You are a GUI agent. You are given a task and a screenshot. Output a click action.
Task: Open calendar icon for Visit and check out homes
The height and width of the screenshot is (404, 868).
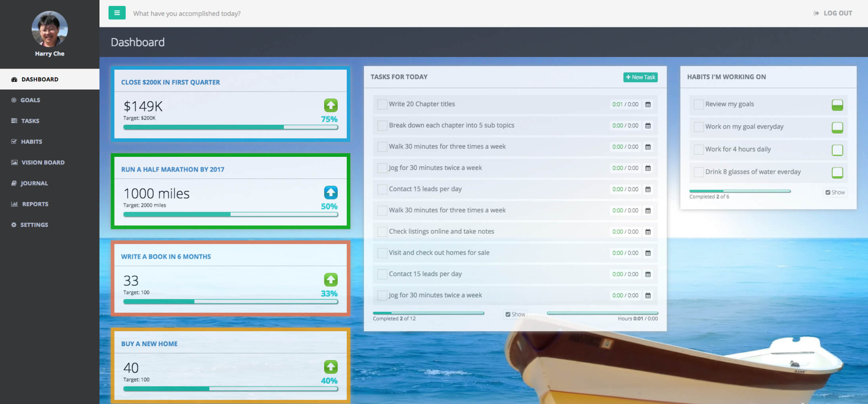point(648,253)
